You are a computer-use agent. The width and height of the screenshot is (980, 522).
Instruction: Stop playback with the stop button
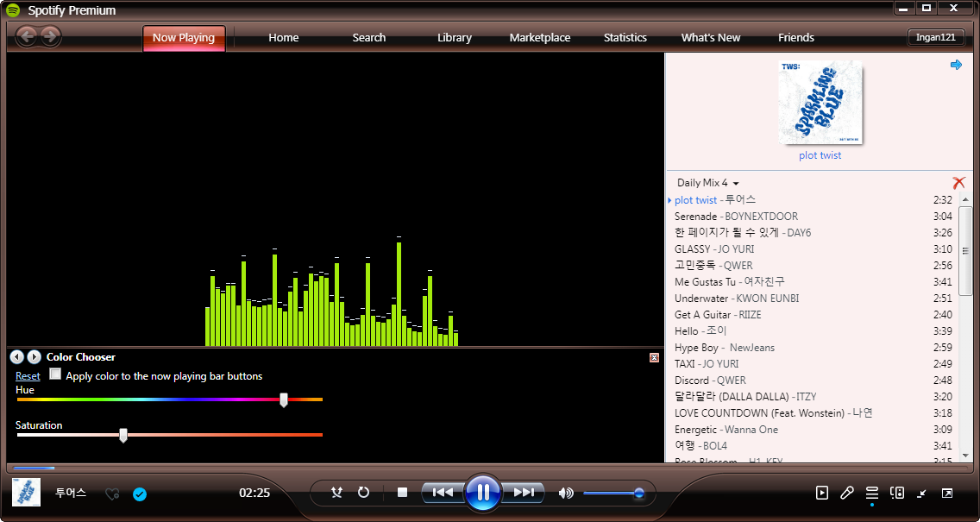403,493
